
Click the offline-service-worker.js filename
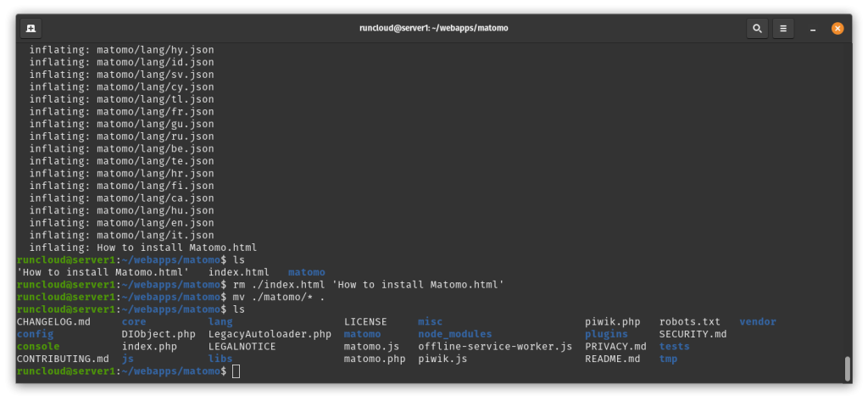coord(495,347)
